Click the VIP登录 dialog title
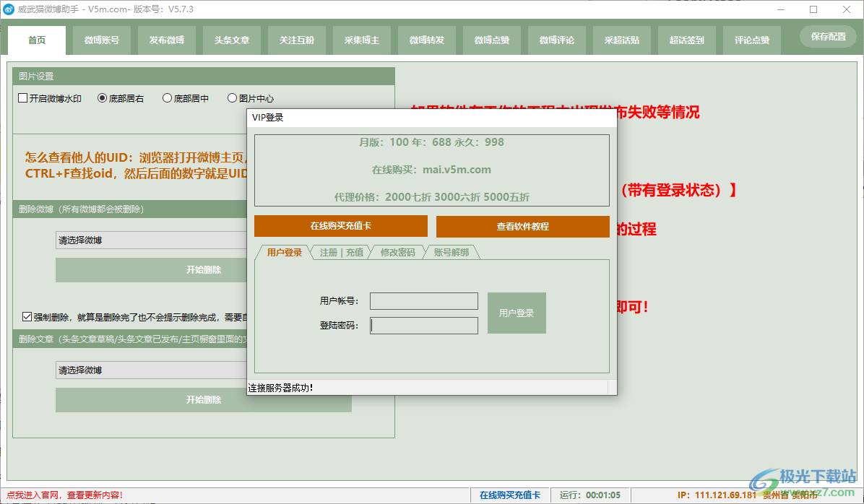864x504 pixels. coord(268,117)
